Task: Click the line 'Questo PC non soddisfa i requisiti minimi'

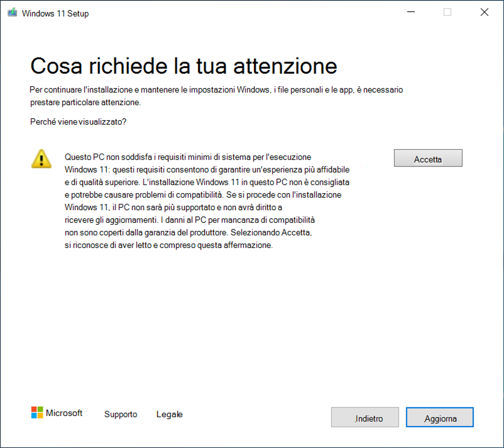Action: pyautogui.click(x=188, y=157)
